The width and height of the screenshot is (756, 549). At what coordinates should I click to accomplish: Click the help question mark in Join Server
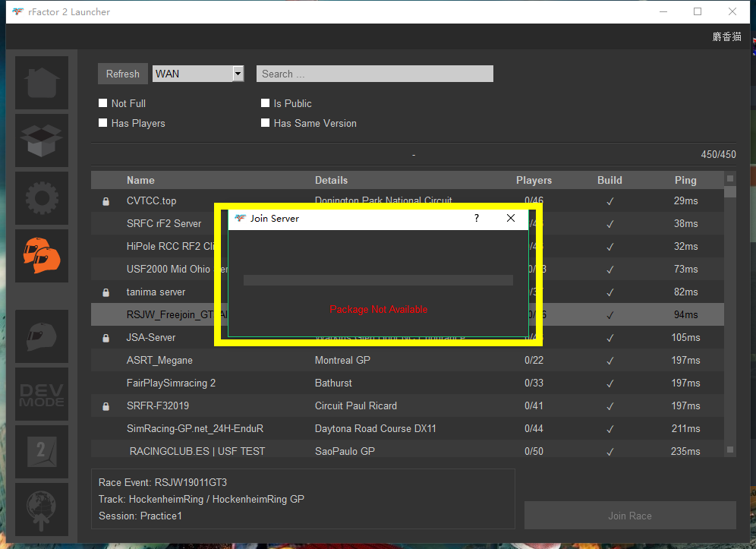[477, 218]
